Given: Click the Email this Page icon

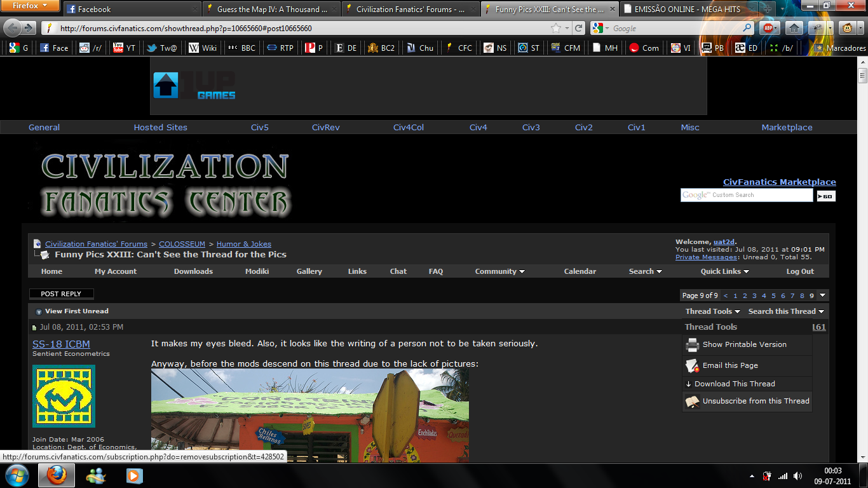Looking at the screenshot, I should point(692,365).
